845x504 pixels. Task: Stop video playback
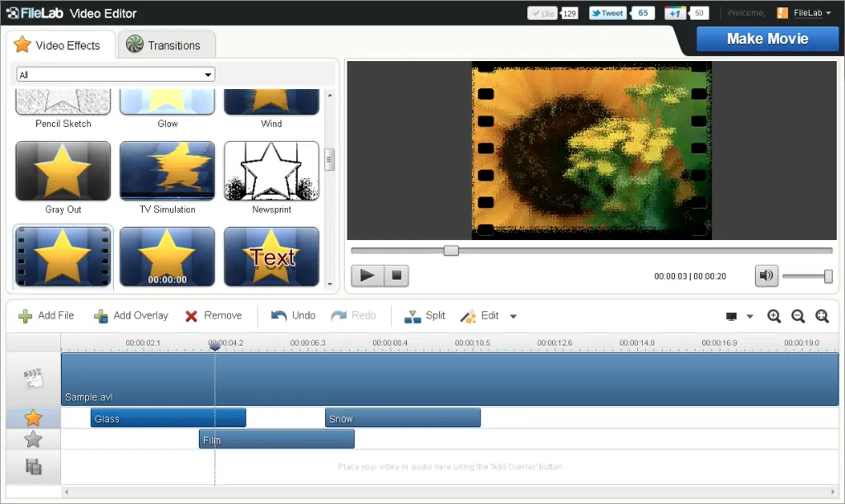tap(396, 276)
